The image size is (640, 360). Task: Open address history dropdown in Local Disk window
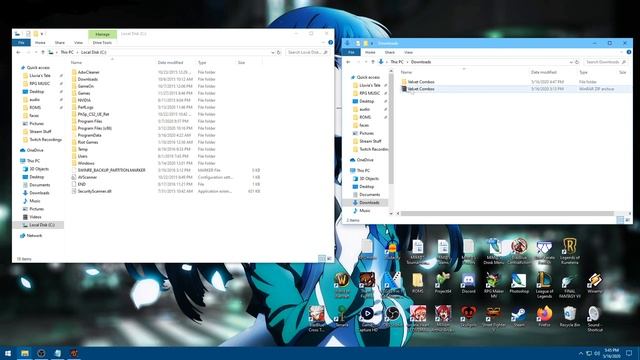point(273,52)
